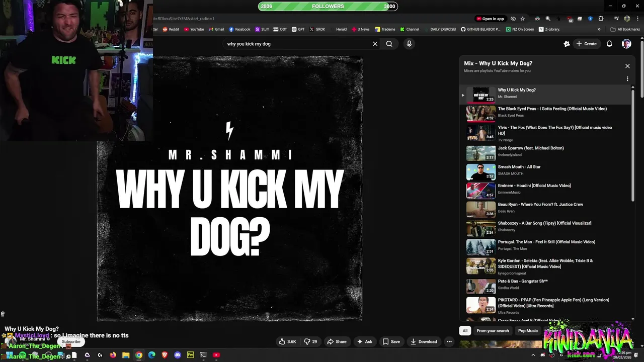The width and height of the screenshot is (644, 362).
Task: Open the Gmail bookmark
Action: pyautogui.click(x=216, y=29)
